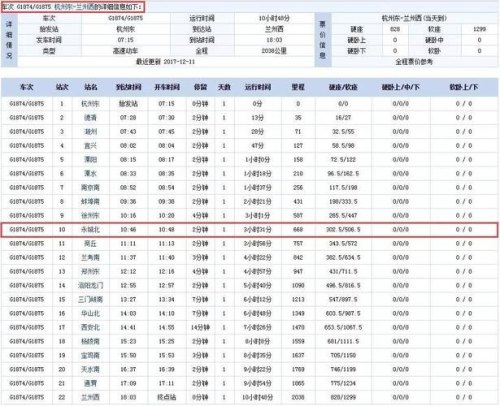
Task: Select the 站名 column header
Action: [x=91, y=87]
